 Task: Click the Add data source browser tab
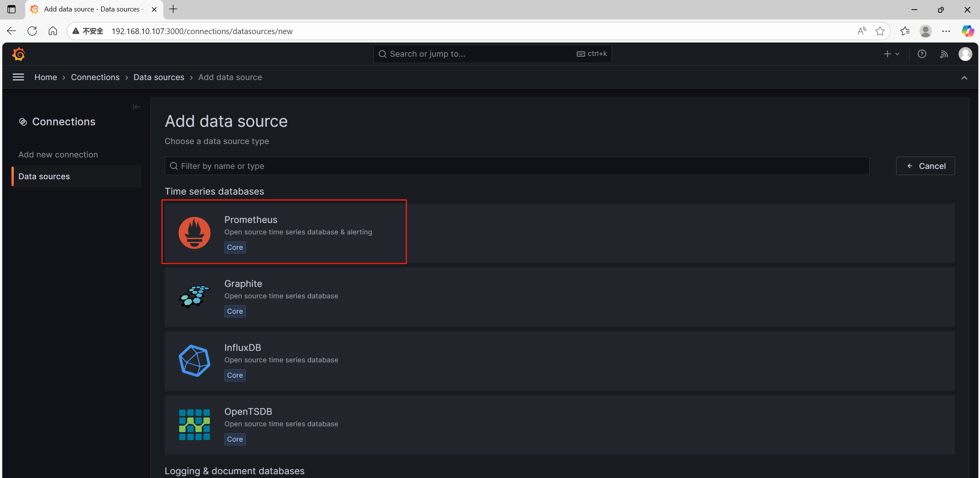coord(94,9)
